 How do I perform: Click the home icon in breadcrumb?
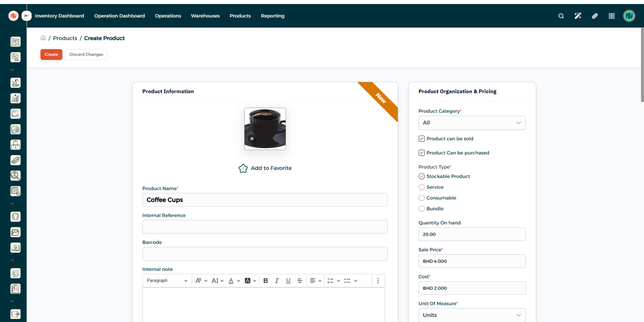point(43,38)
